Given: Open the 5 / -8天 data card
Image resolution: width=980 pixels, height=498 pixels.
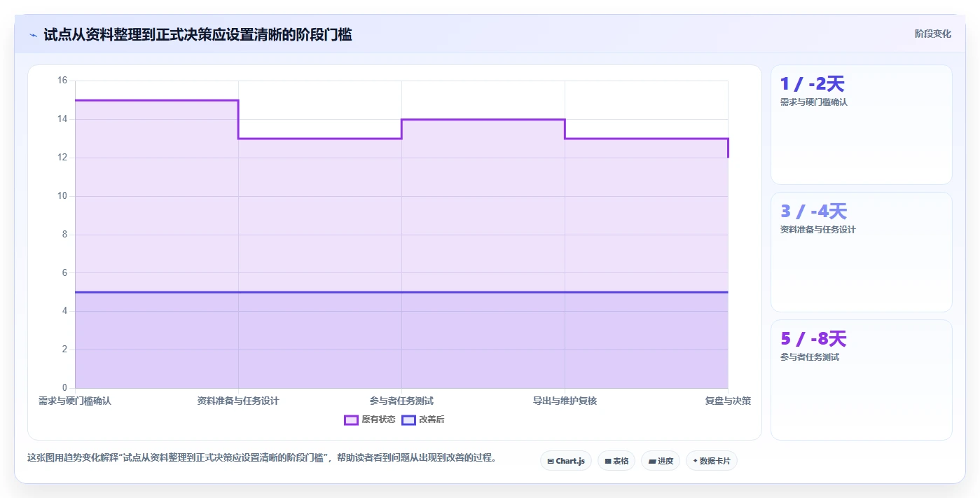Looking at the screenshot, I should [x=862, y=380].
